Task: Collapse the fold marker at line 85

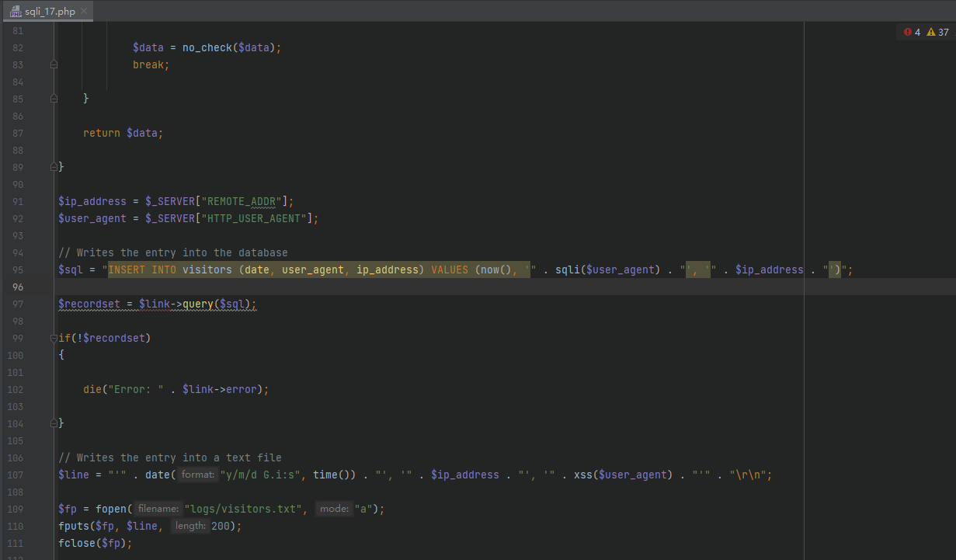Action: tap(54, 99)
